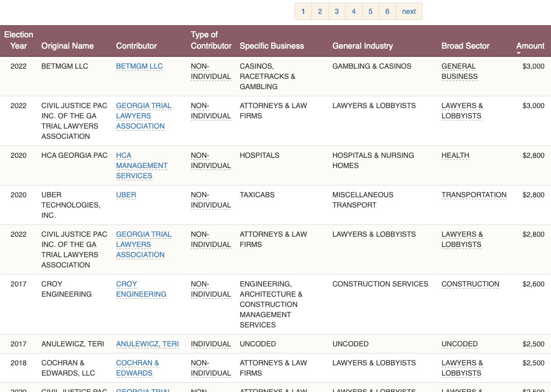Open the Cochran & Edwards contributor link
The width and height of the screenshot is (551, 392).
137,368
